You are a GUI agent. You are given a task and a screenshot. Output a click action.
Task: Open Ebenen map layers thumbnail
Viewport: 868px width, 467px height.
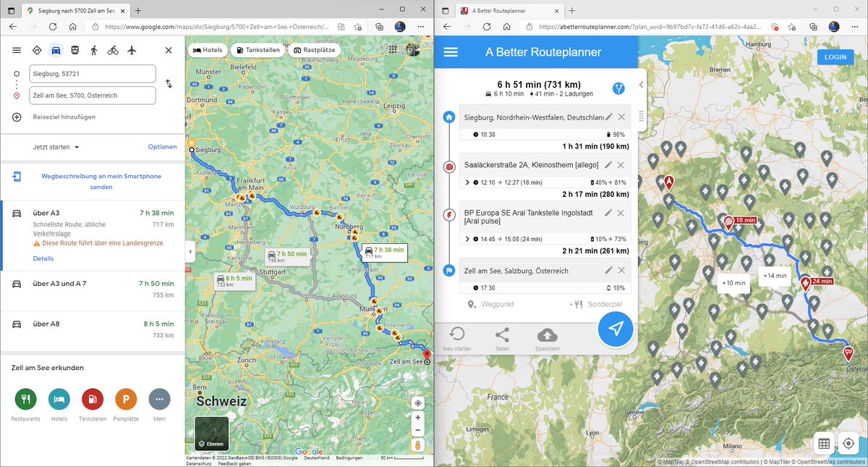coord(212,434)
